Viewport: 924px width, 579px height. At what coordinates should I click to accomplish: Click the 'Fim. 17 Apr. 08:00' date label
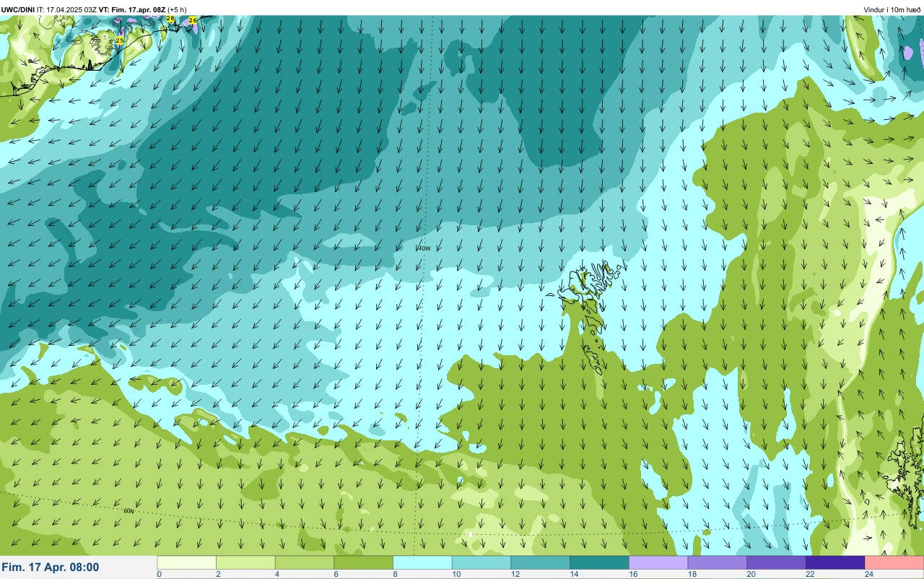click(51, 567)
